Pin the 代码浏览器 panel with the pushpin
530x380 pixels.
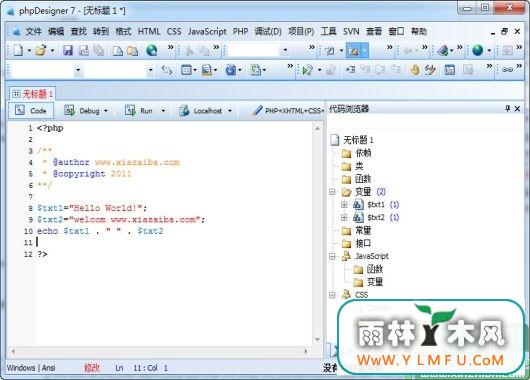click(507, 109)
